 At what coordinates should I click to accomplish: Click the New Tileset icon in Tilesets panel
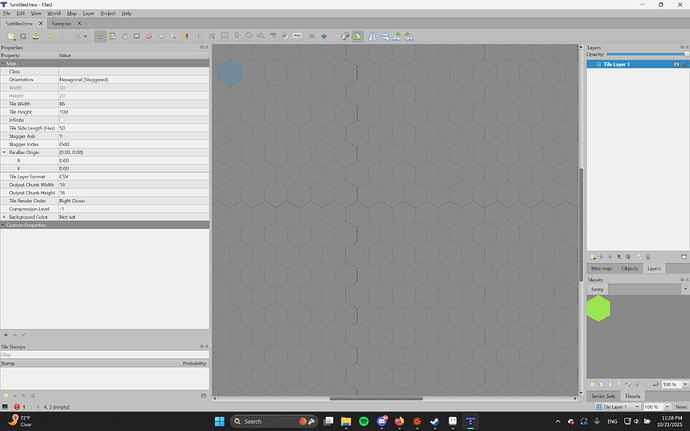point(593,384)
